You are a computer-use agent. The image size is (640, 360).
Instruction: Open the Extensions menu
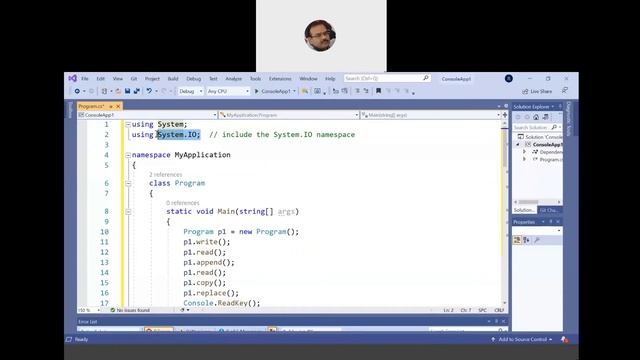(280, 78)
